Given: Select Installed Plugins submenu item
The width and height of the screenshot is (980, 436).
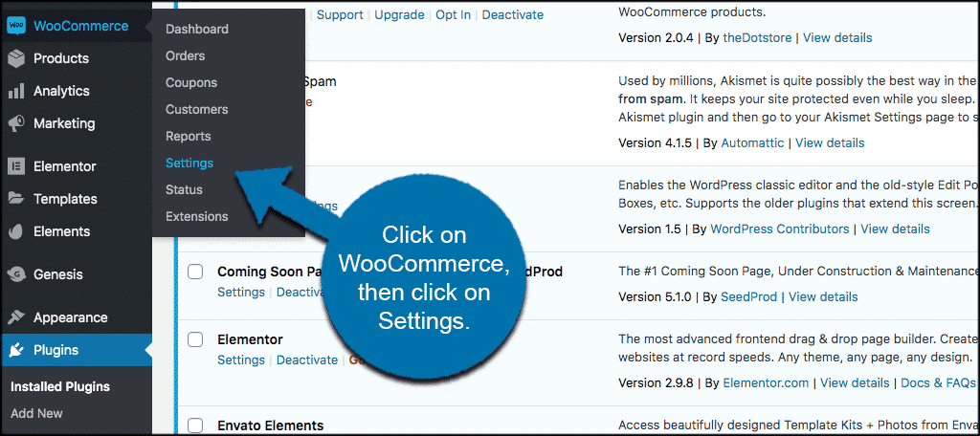Looking at the screenshot, I should click(x=60, y=386).
